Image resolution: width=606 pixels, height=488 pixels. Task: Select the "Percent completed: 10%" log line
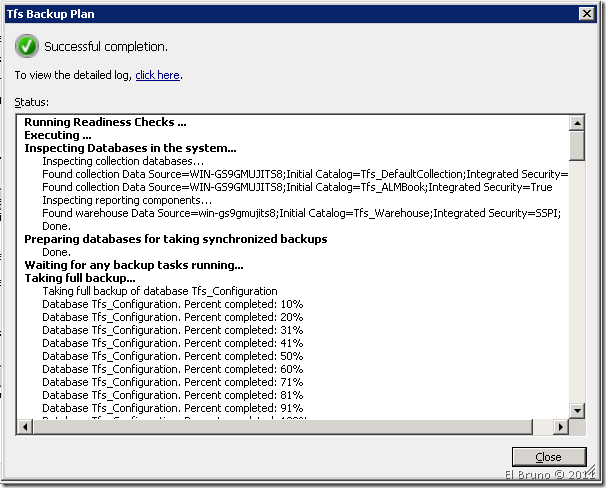(172, 304)
